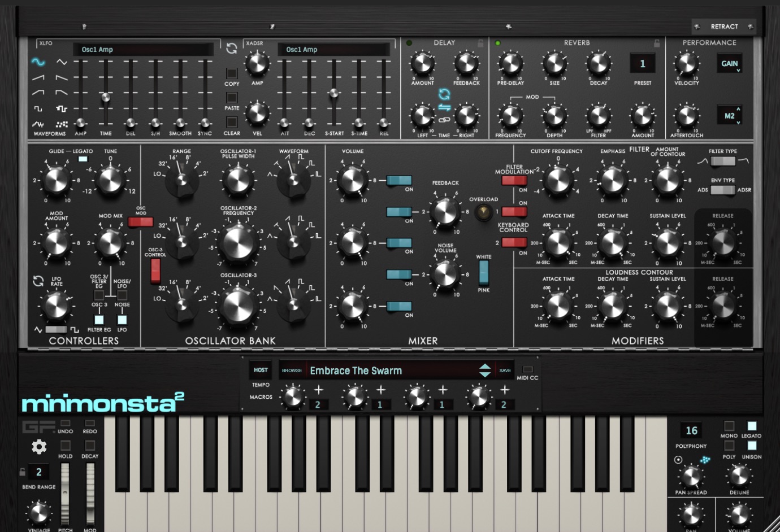Enable the MIDI CC checkbox
Viewport: 780px width, 532px height.
527,369
